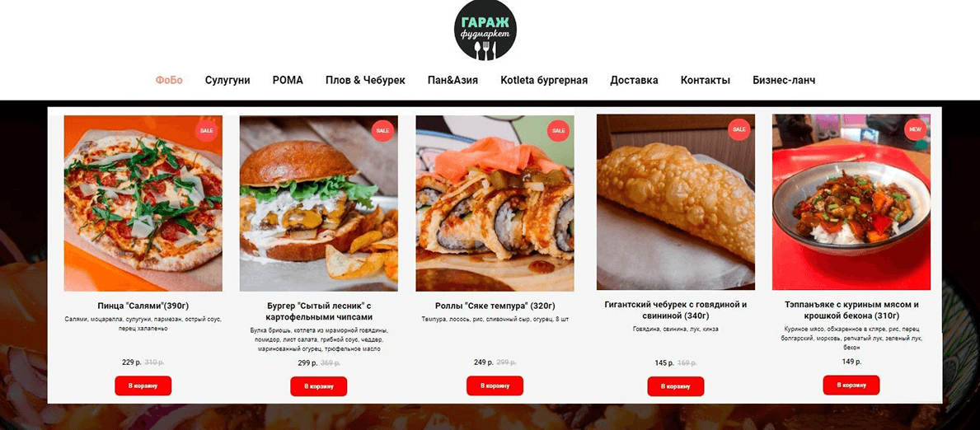The width and height of the screenshot is (980, 430).
Task: Click the SALE badge on the cheburek photo
Action: pyautogui.click(x=739, y=129)
